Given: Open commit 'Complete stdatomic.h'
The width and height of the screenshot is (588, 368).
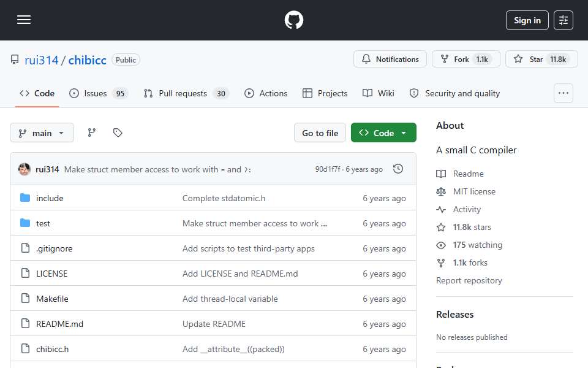Looking at the screenshot, I should (x=224, y=198).
